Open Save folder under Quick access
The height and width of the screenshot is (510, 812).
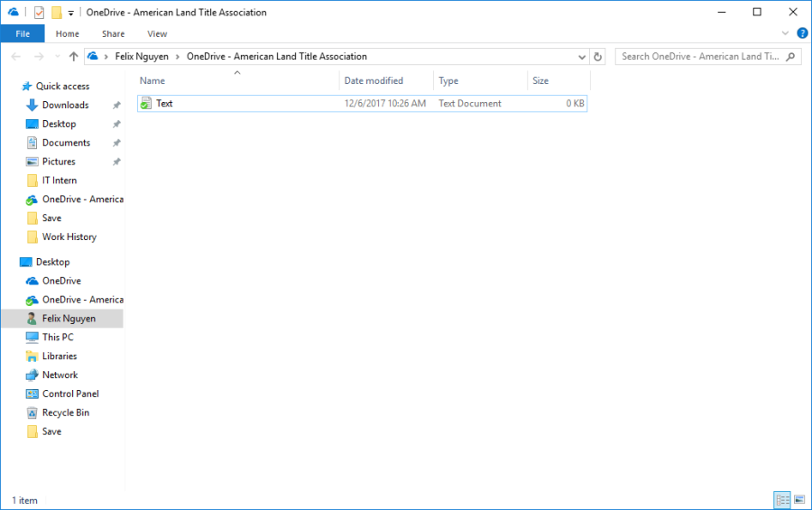click(51, 218)
